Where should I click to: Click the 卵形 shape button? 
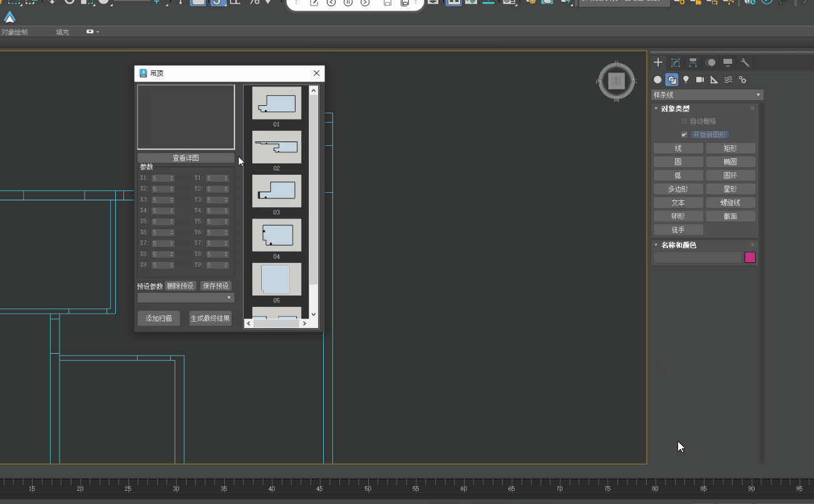678,216
